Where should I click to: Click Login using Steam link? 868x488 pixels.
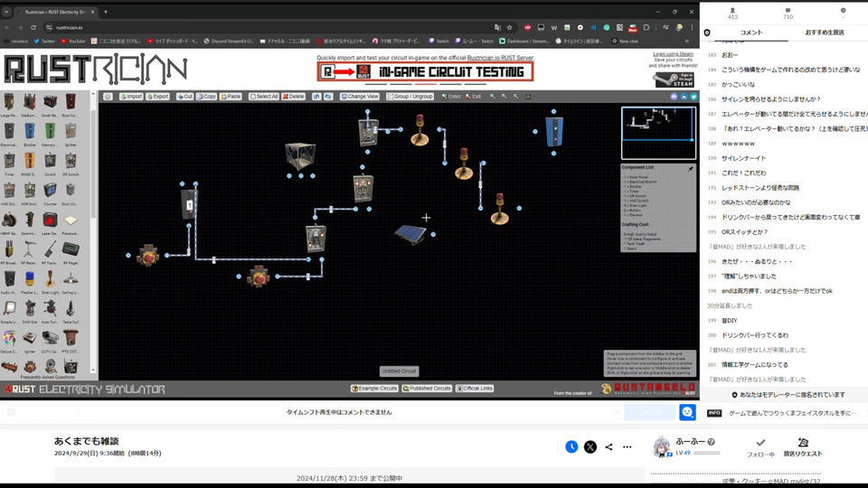pyautogui.click(x=673, y=54)
